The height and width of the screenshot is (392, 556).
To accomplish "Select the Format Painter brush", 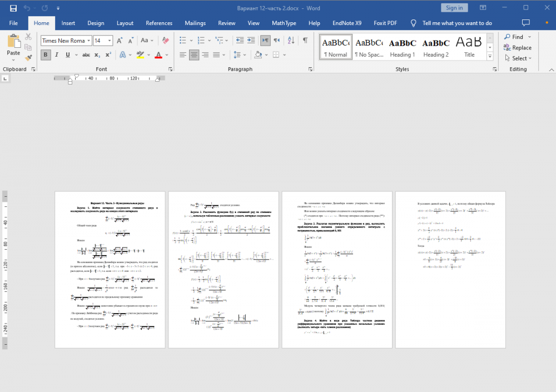I will click(28, 57).
